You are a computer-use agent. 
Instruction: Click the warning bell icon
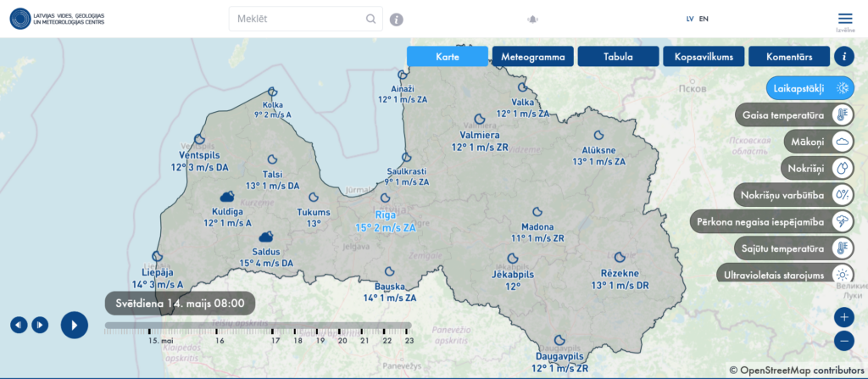pos(533,19)
